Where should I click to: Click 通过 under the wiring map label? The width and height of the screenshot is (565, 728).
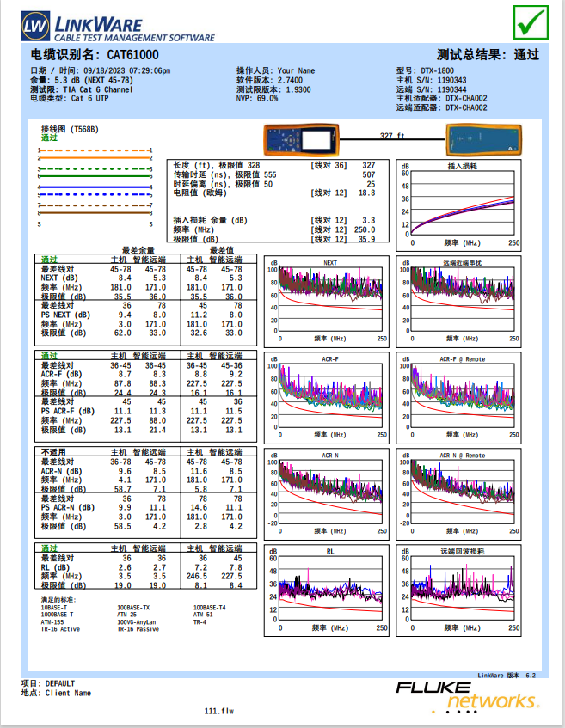click(x=49, y=138)
